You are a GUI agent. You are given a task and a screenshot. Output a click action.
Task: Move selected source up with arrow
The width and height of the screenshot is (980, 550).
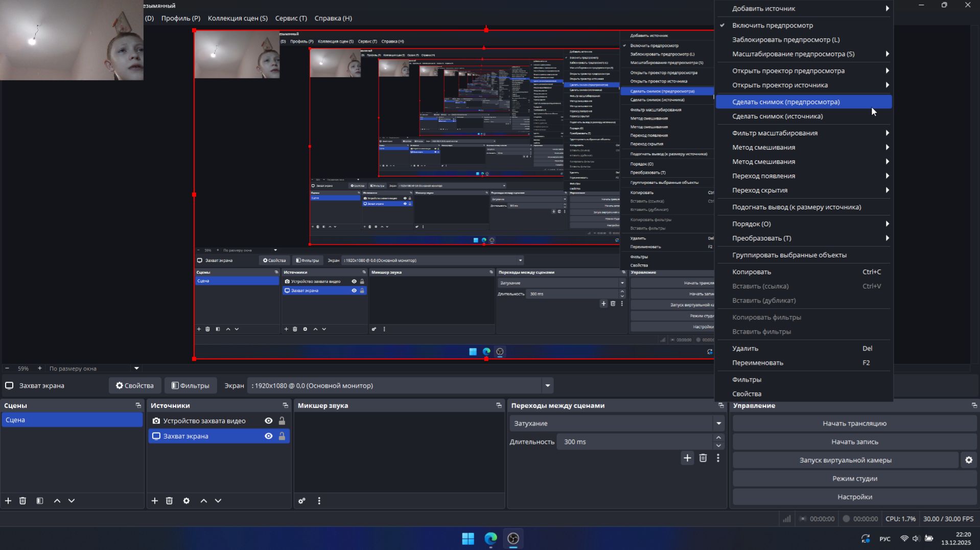coord(204,501)
